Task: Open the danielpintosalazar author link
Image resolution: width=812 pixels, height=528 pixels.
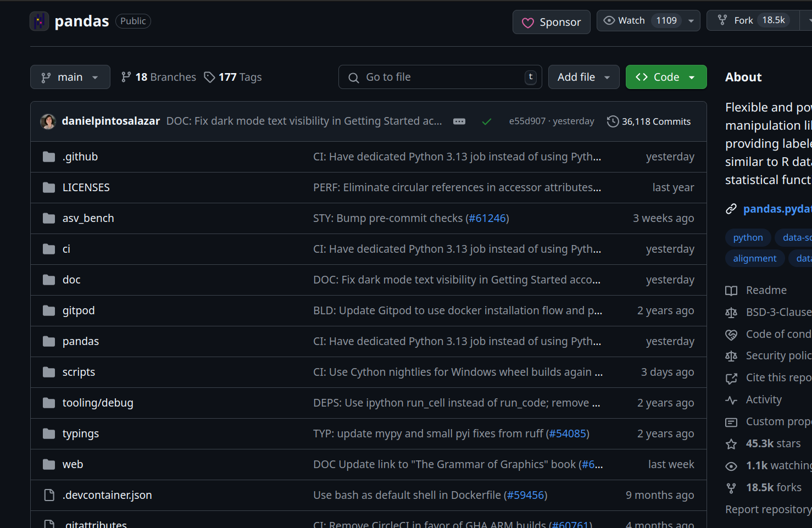Action: 111,121
